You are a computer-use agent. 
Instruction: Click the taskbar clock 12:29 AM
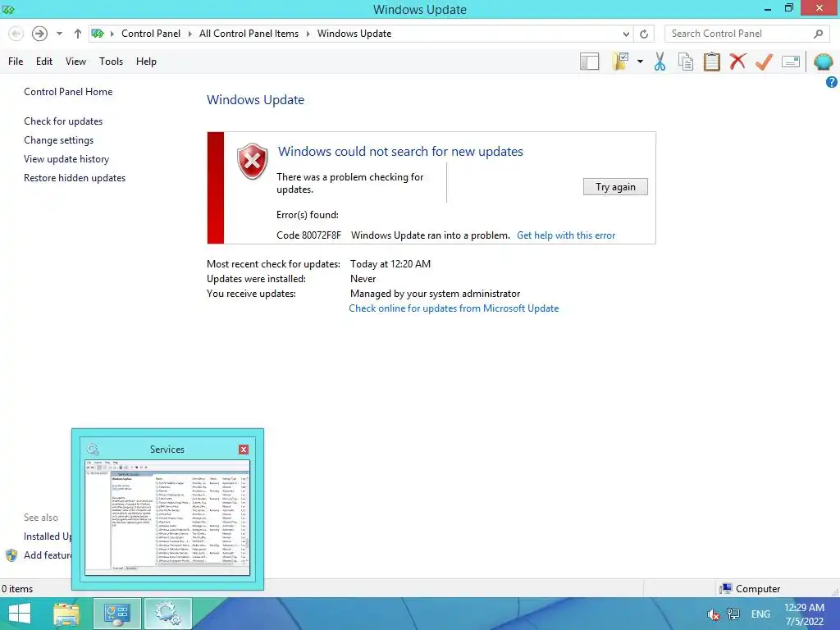click(x=804, y=608)
